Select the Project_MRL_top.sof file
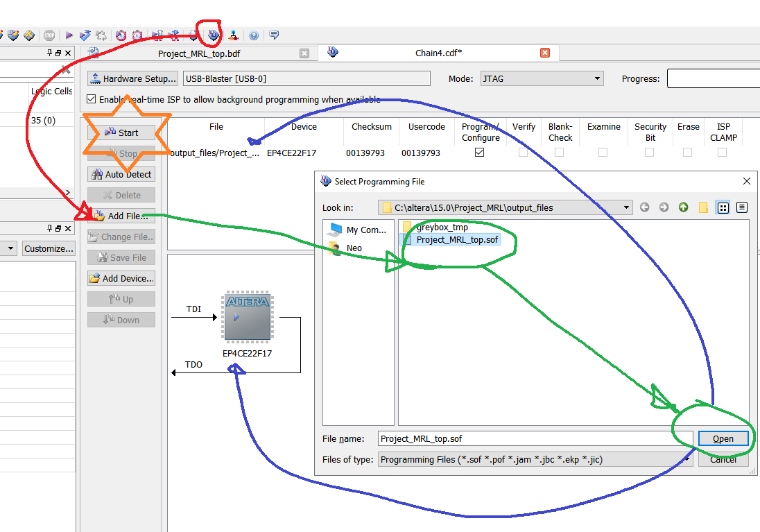Image resolution: width=760 pixels, height=532 pixels. coord(451,239)
